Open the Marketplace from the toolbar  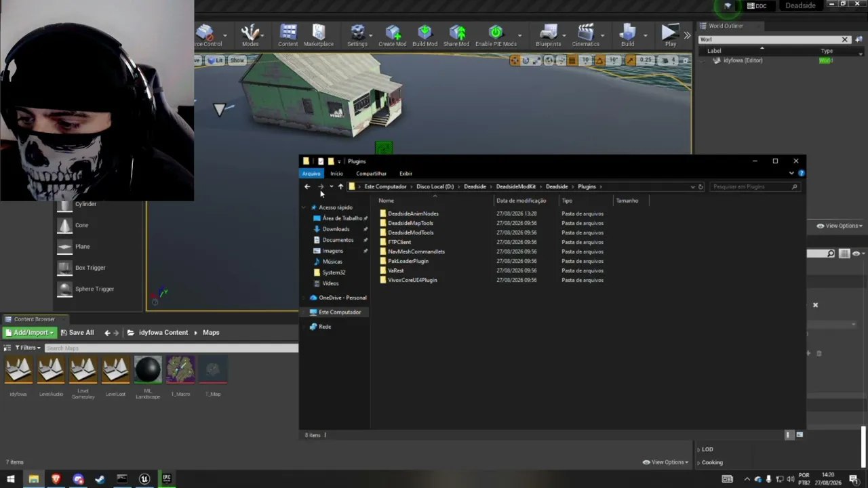[318, 35]
